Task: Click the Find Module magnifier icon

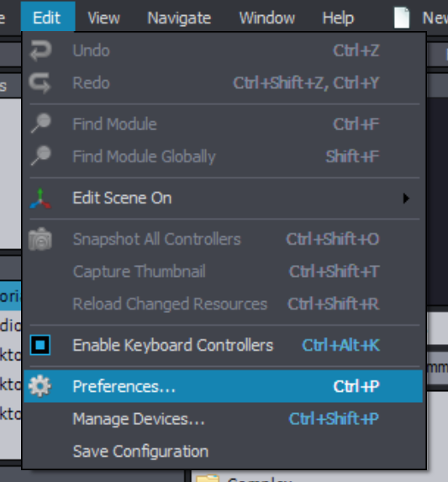Action: pyautogui.click(x=41, y=124)
